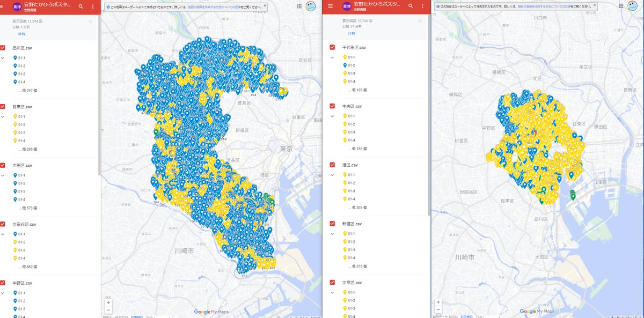Click the account avatar in left window
This screenshot has width=644, height=318.
pyautogui.click(x=311, y=6)
